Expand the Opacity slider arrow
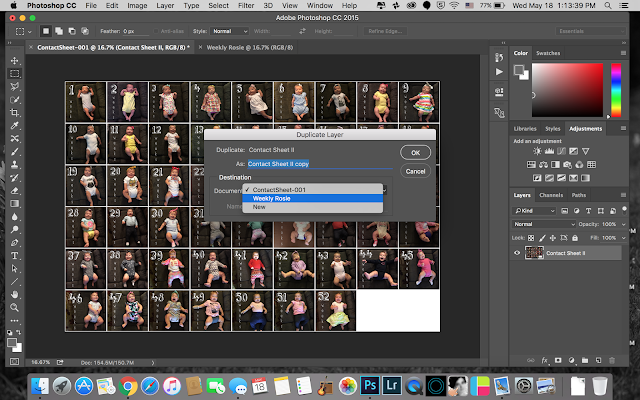This screenshot has height=400, width=640. pyautogui.click(x=623, y=224)
